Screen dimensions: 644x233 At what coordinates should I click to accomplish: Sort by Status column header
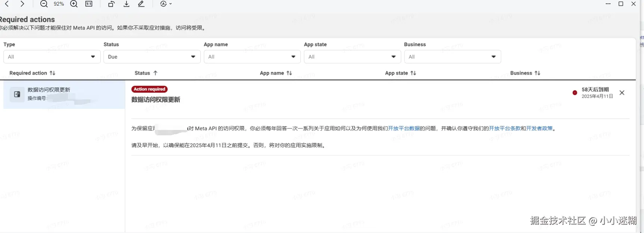click(146, 73)
